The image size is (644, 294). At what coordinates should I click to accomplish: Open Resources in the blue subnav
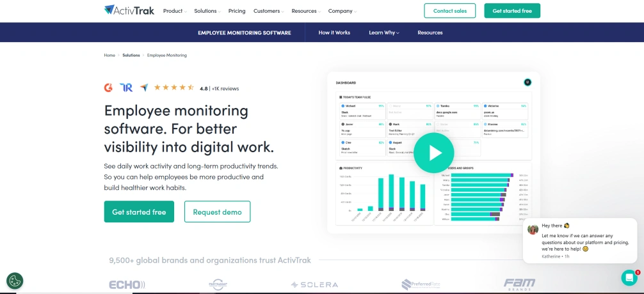(430, 33)
